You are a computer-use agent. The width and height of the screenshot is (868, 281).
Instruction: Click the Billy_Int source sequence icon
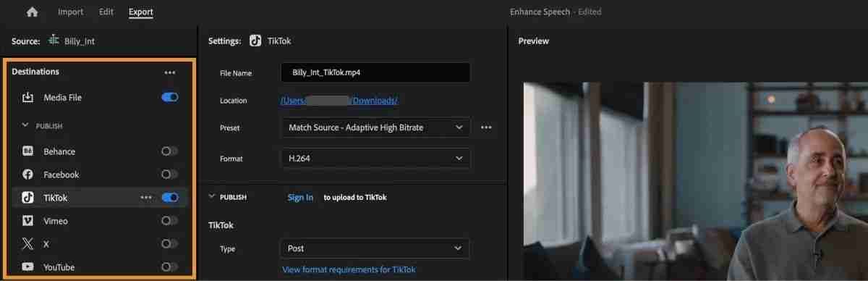pos(54,41)
